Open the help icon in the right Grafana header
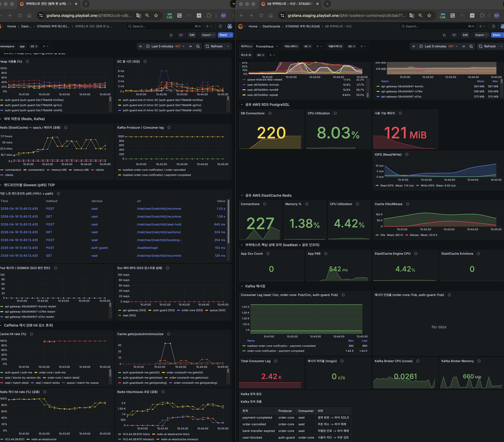This screenshot has width=504, height=442. [493, 26]
